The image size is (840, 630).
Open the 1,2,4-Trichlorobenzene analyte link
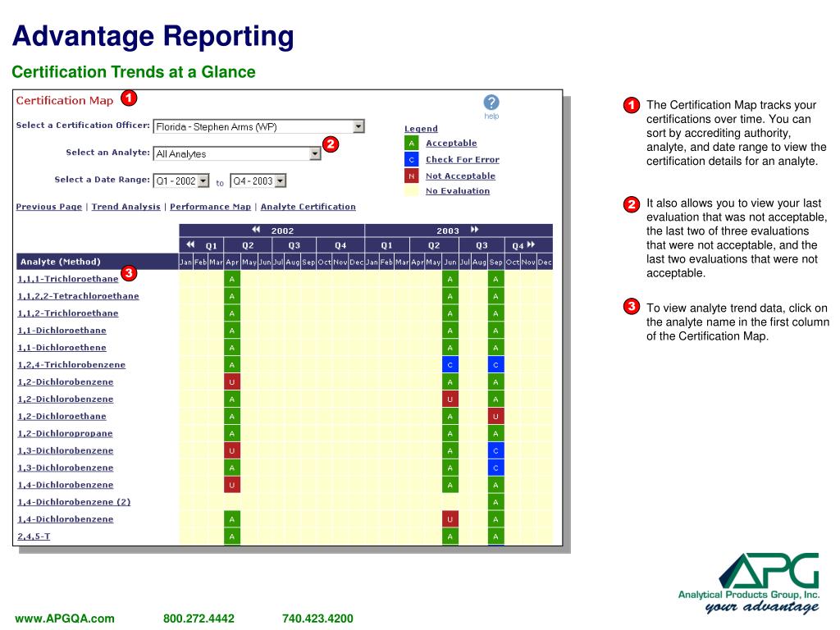71,365
